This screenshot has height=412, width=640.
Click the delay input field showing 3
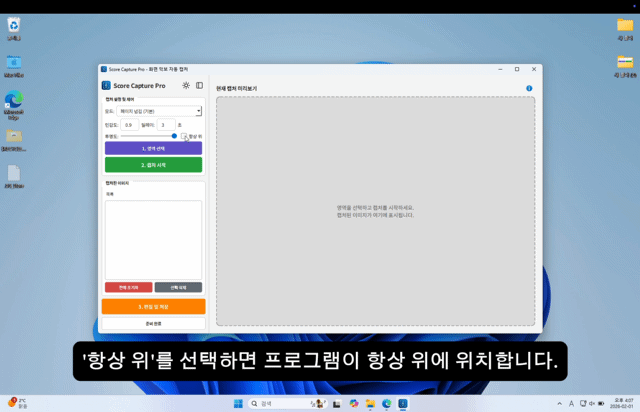(x=165, y=125)
